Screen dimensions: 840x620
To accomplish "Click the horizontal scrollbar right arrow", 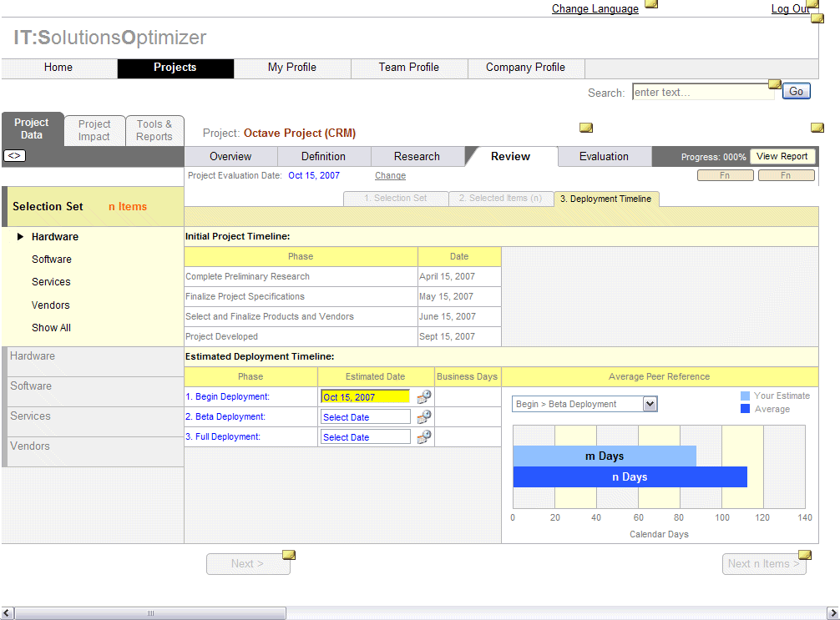I will pos(832,613).
